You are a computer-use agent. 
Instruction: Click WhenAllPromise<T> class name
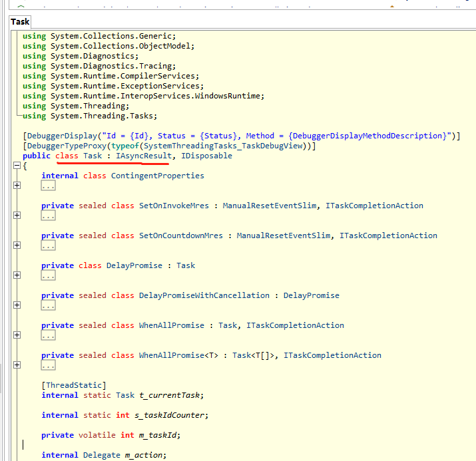click(x=178, y=355)
